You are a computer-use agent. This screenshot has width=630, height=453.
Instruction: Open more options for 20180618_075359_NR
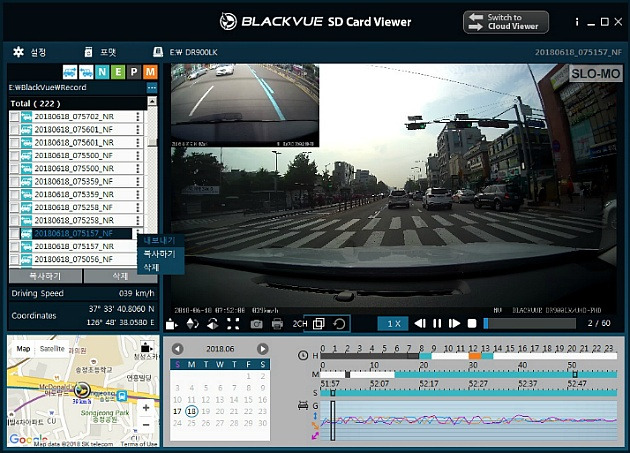click(x=138, y=194)
